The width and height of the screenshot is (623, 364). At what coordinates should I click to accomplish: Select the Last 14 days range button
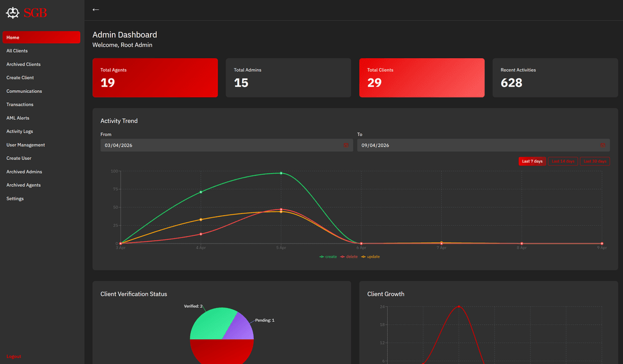[x=563, y=162]
